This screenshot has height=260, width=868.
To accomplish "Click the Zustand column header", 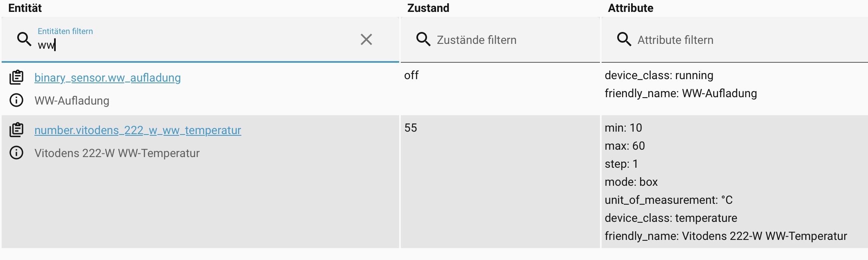I will click(x=428, y=8).
